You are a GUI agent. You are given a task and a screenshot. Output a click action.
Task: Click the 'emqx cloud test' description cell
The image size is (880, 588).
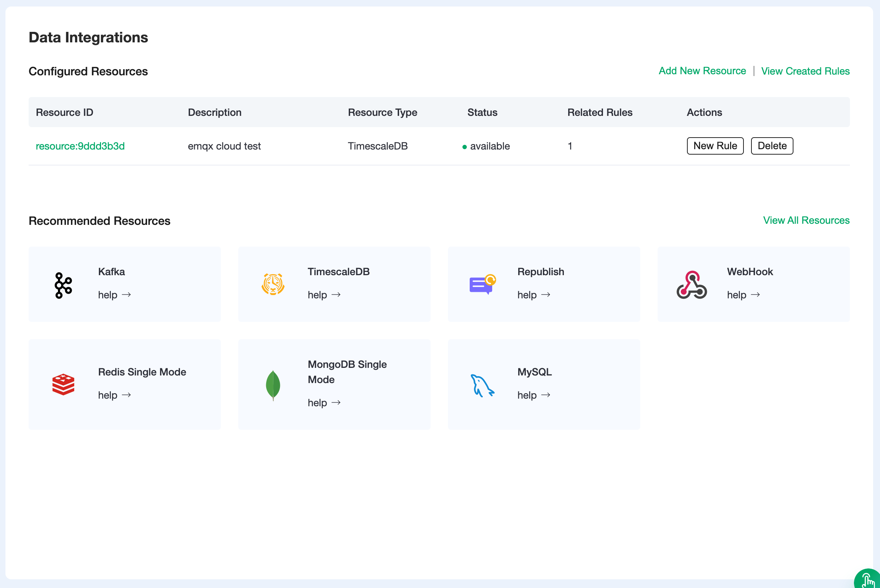[x=224, y=146]
